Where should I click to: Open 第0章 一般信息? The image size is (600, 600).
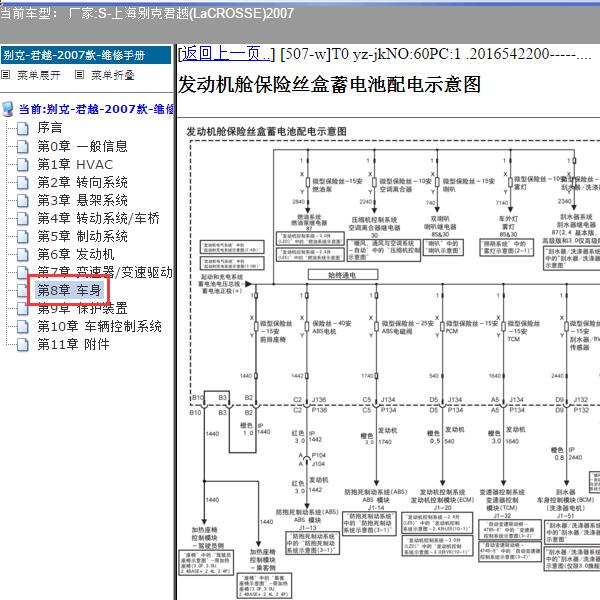[x=82, y=146]
